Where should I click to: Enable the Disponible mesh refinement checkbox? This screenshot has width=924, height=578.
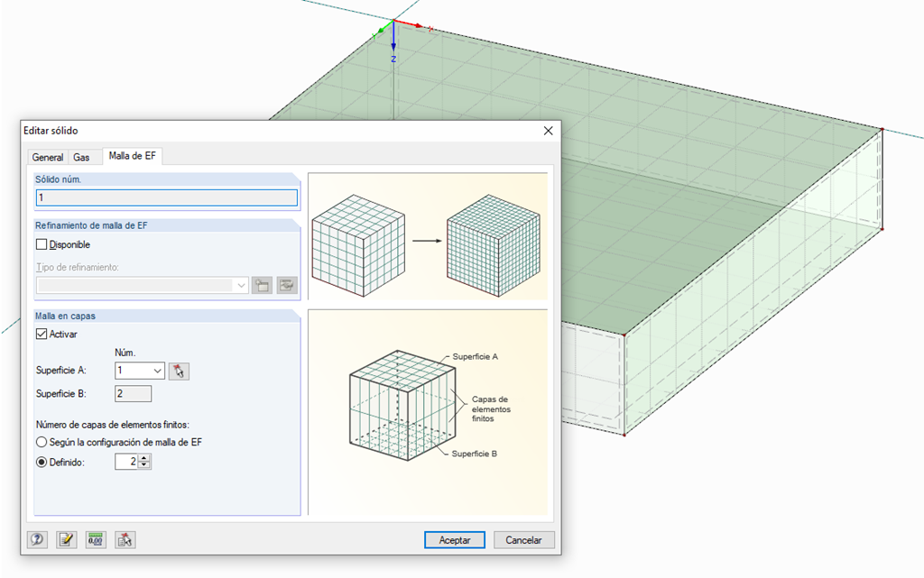[42, 244]
